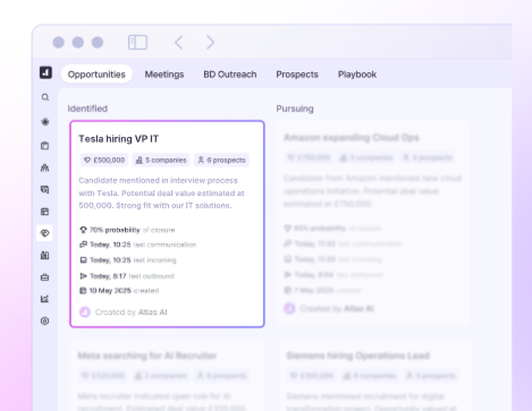Open the briefcase icon in the sidebar

pos(45,277)
